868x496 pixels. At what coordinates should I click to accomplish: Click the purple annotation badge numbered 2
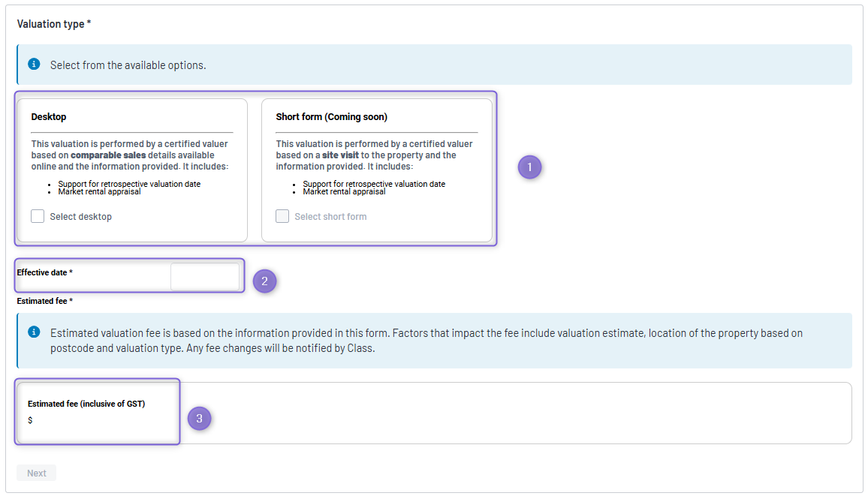(x=264, y=281)
